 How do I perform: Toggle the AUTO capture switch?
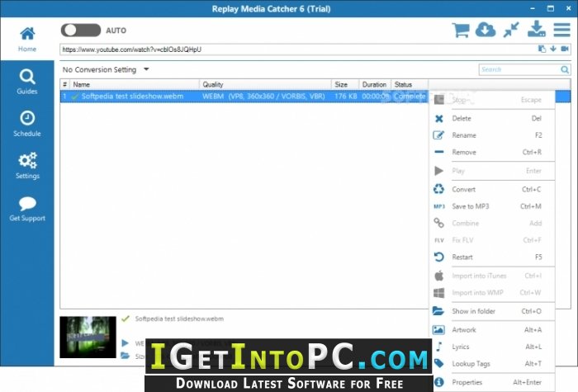pos(81,31)
